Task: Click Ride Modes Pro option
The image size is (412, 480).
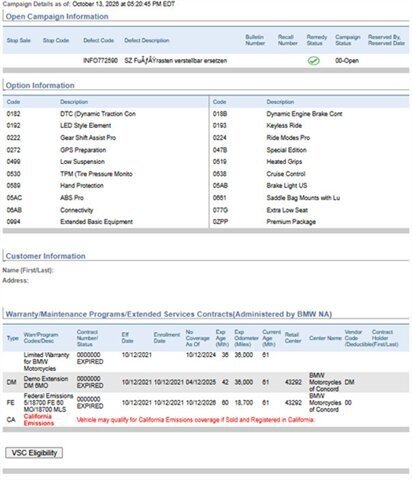Action: 288,138
